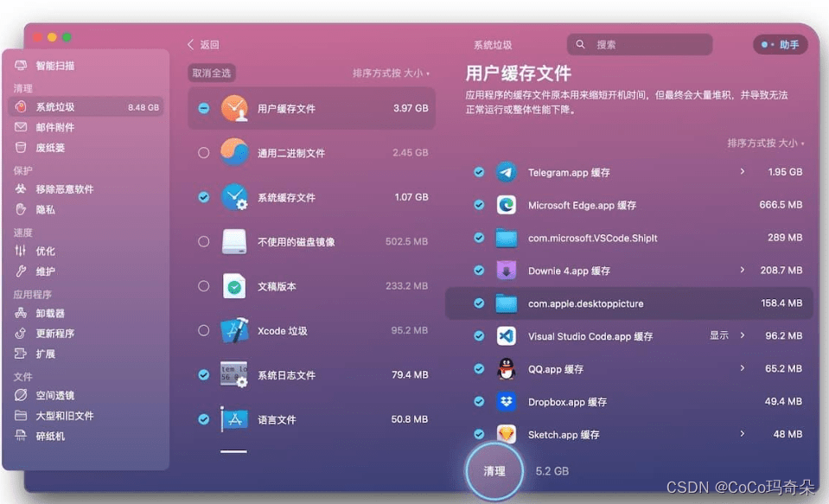Uncheck the Telegram.app 缓存 entry
829x504 pixels.
[x=479, y=172]
